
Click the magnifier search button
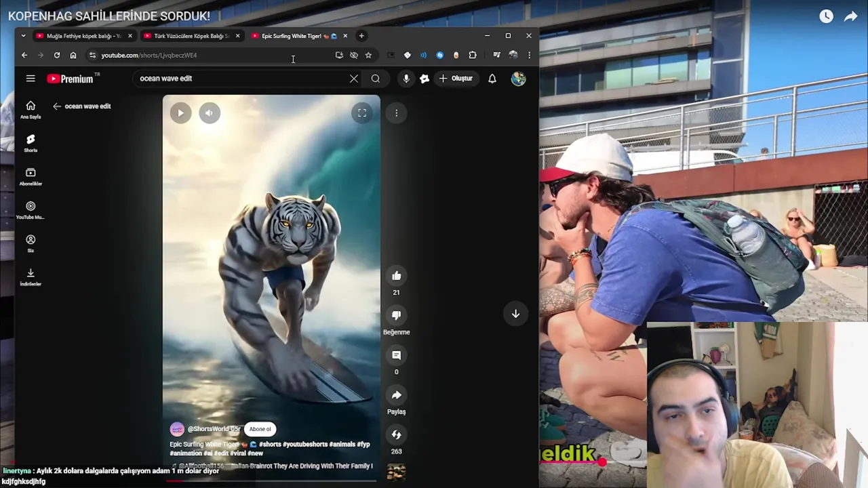pos(375,79)
